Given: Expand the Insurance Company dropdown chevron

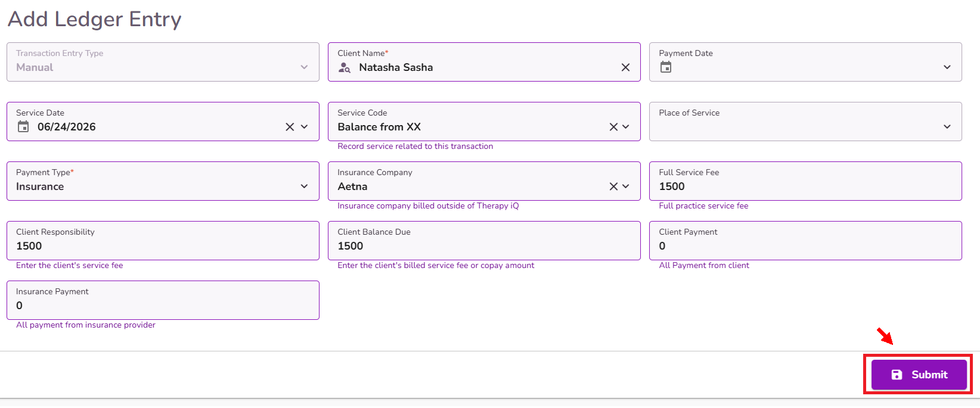Looking at the screenshot, I should 626,186.
